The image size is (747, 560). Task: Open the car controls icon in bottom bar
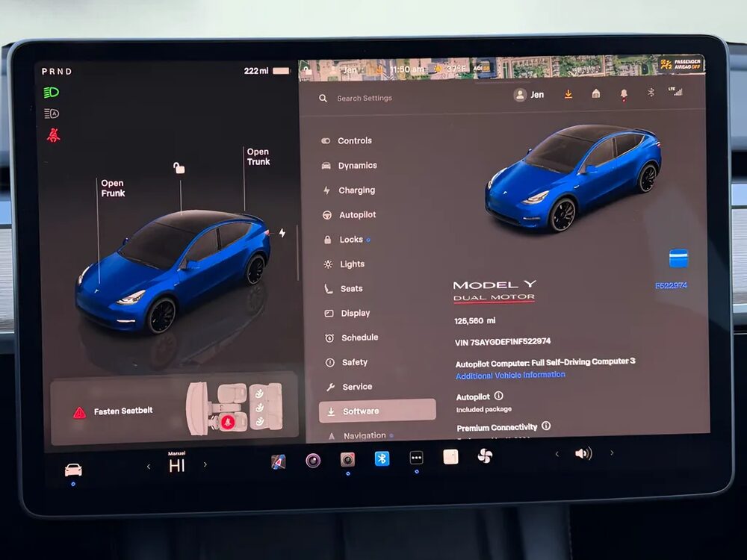[x=73, y=470]
